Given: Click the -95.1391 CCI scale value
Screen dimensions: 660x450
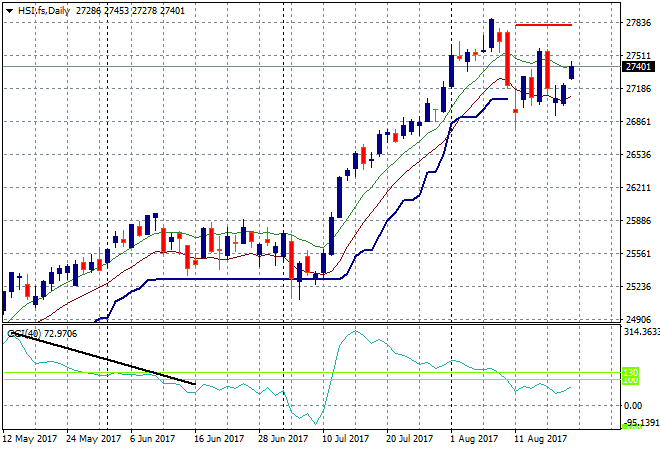Looking at the screenshot, I should coord(642,422).
